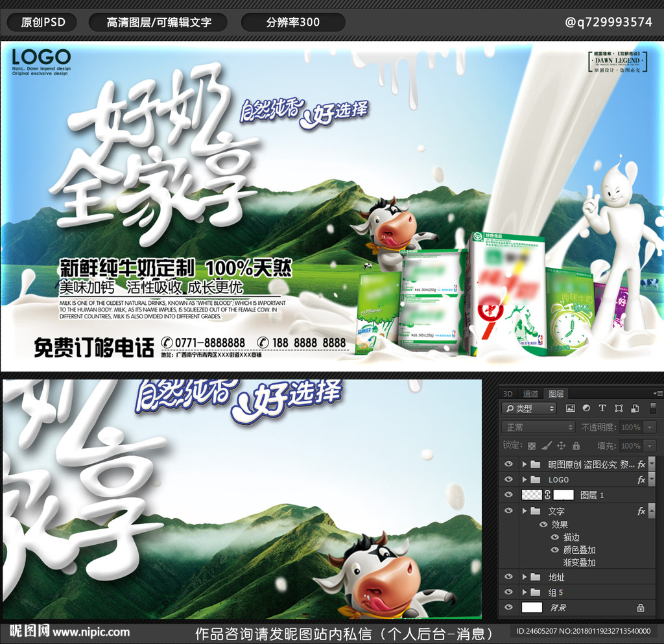This screenshot has height=644, width=664.
Task: Filter layers by adjustment layer icon
Action: click(x=586, y=408)
